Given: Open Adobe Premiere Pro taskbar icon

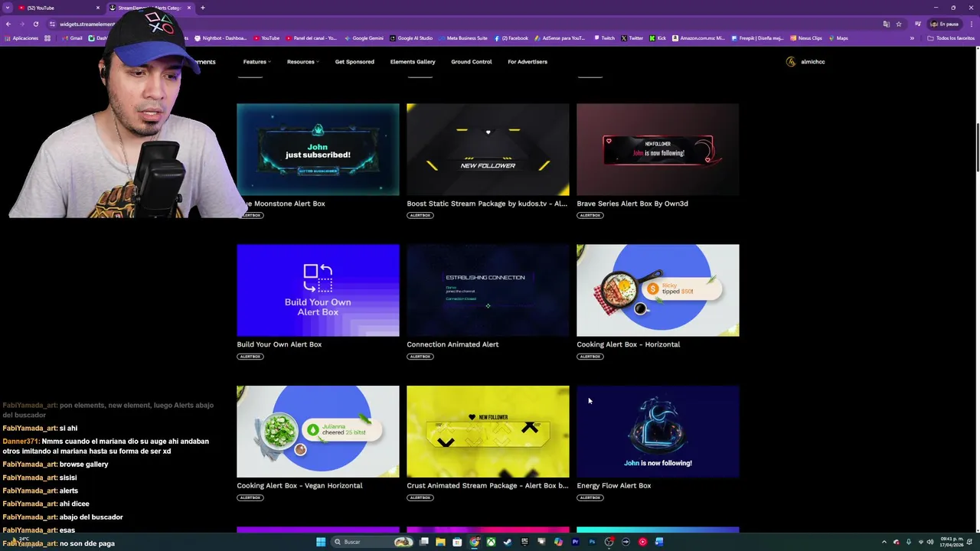Looking at the screenshot, I should tap(575, 542).
